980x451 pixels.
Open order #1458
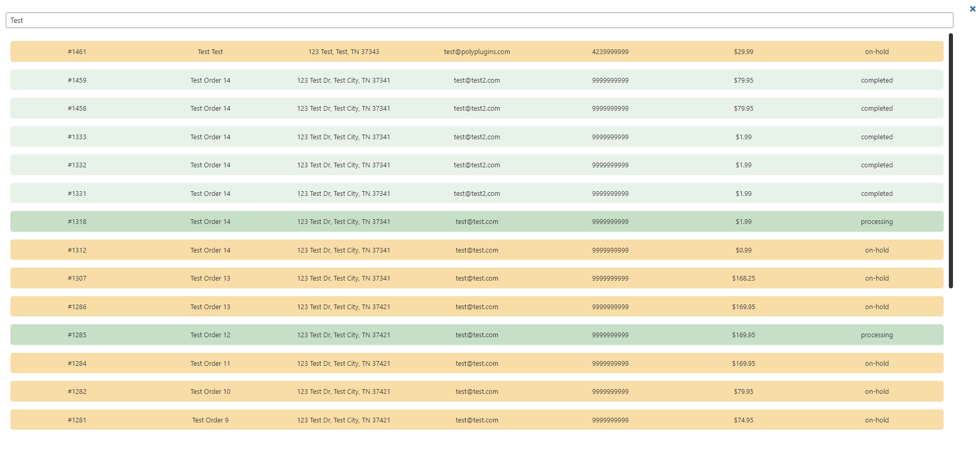pos(476,108)
